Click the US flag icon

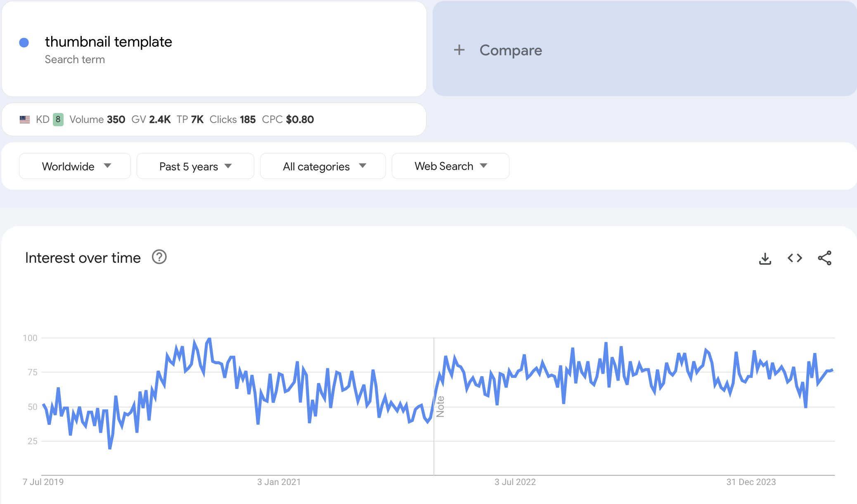point(25,120)
